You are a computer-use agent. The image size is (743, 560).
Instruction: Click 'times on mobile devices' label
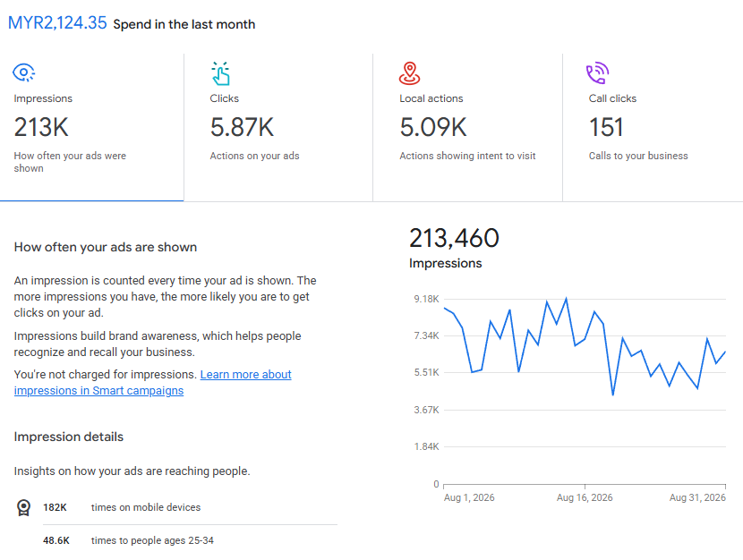coord(146,507)
